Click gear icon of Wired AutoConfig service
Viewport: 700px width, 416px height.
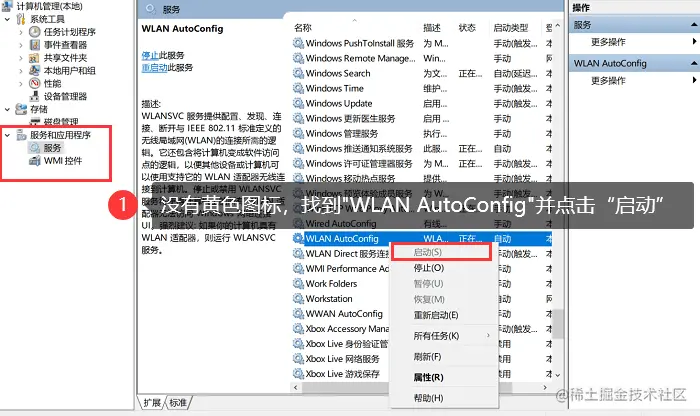pos(298,223)
